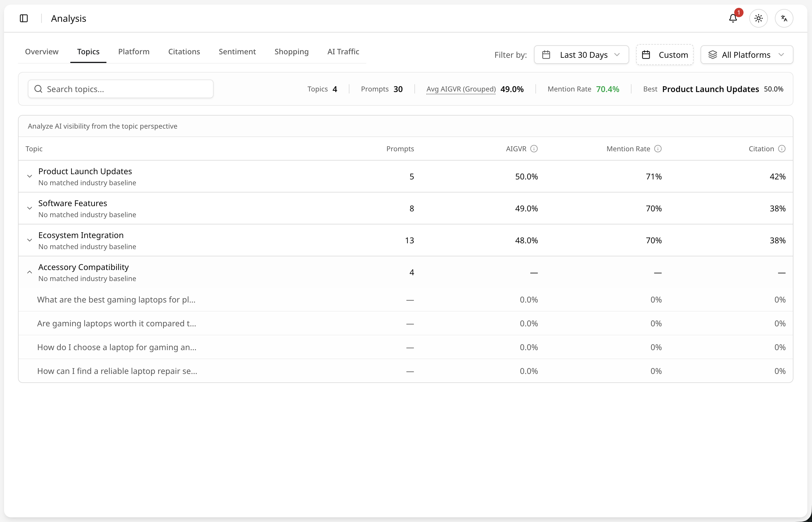
Task: Expand the Product Launch Updates topic
Action: pyautogui.click(x=30, y=176)
